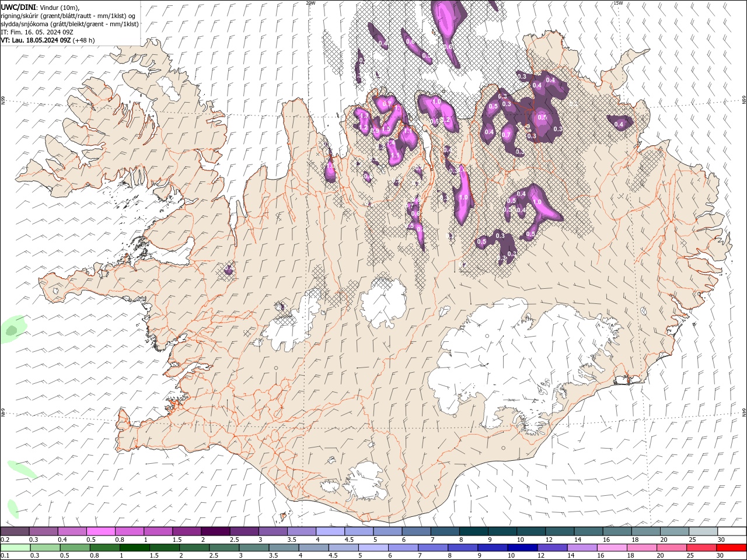The image size is (747, 560).
Task: Click the bright pink 0.5 snow legend swatch
Action: tap(101, 531)
